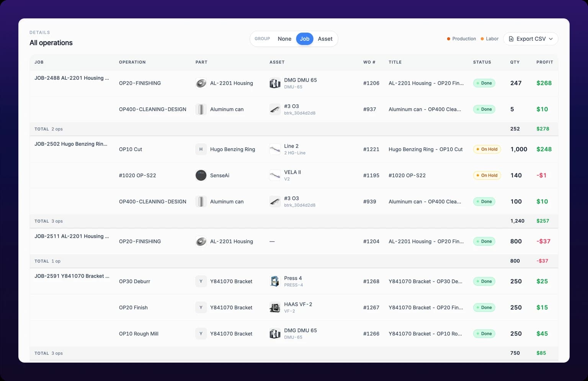The image size is (588, 381).
Task: Click the 'Hugo Benzing Ring - OP10 Cut' title
Action: [x=426, y=149]
